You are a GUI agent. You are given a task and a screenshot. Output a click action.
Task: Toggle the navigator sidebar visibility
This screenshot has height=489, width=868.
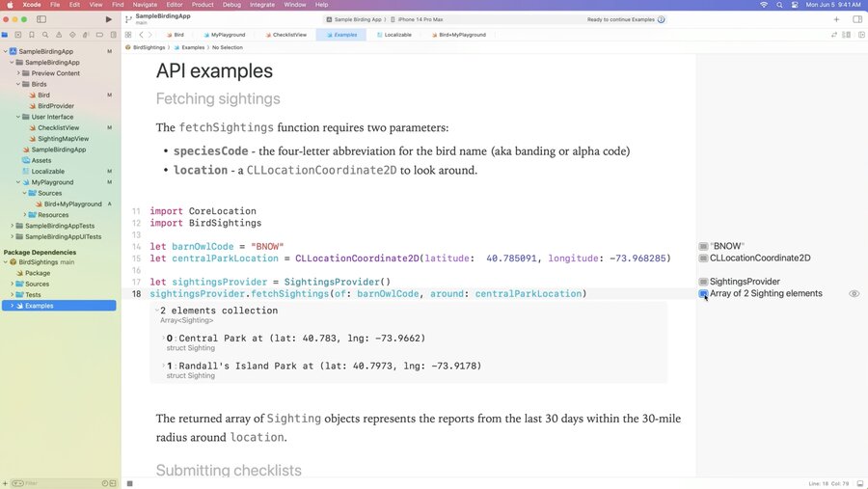[41, 19]
